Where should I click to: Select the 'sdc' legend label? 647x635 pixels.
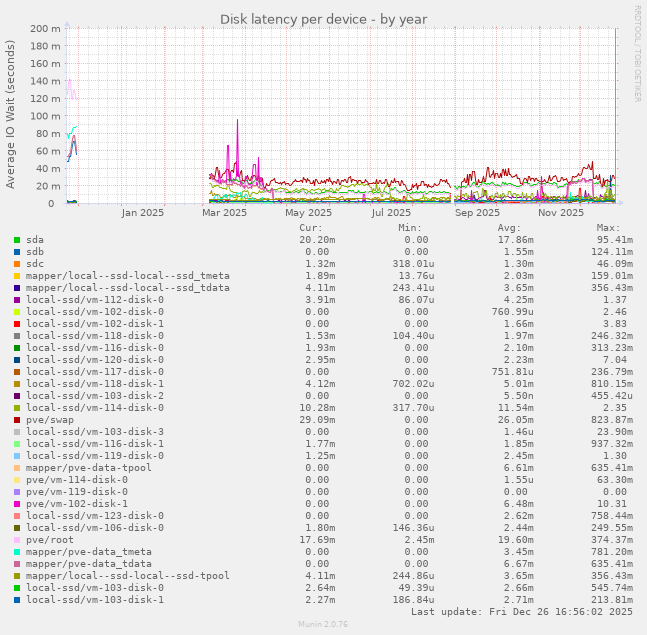pyautogui.click(x=35, y=264)
